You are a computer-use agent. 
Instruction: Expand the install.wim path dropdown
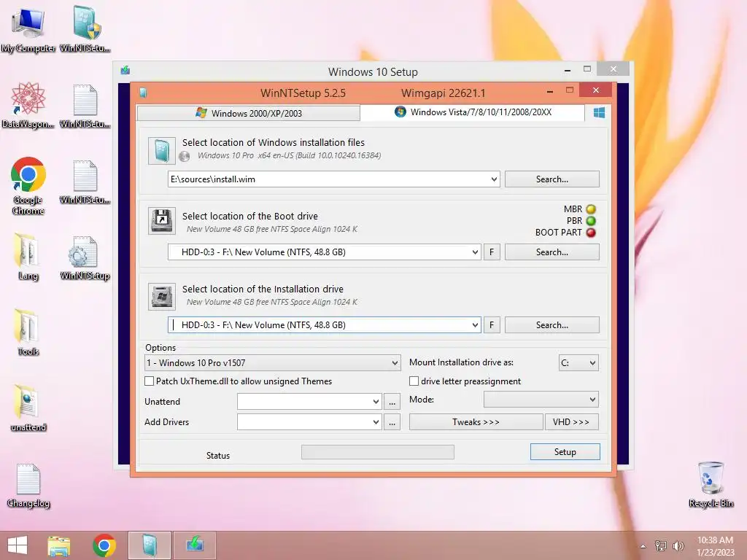pos(494,179)
